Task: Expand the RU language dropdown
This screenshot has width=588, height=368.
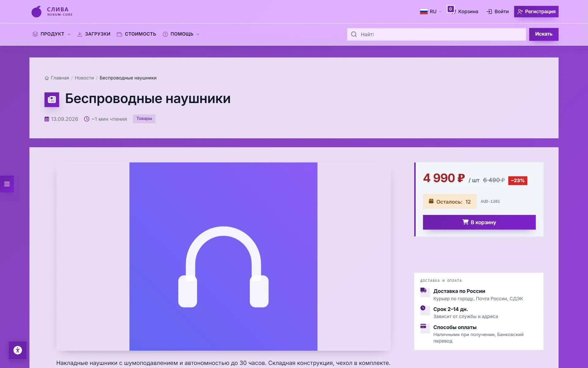Action: 431,12
